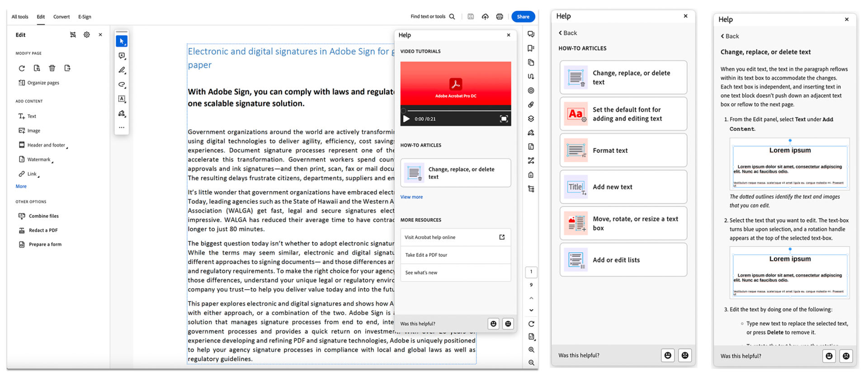This screenshot has width=868, height=376.
Task: Show page thumbnails pane in right rail
Action: coord(531,62)
